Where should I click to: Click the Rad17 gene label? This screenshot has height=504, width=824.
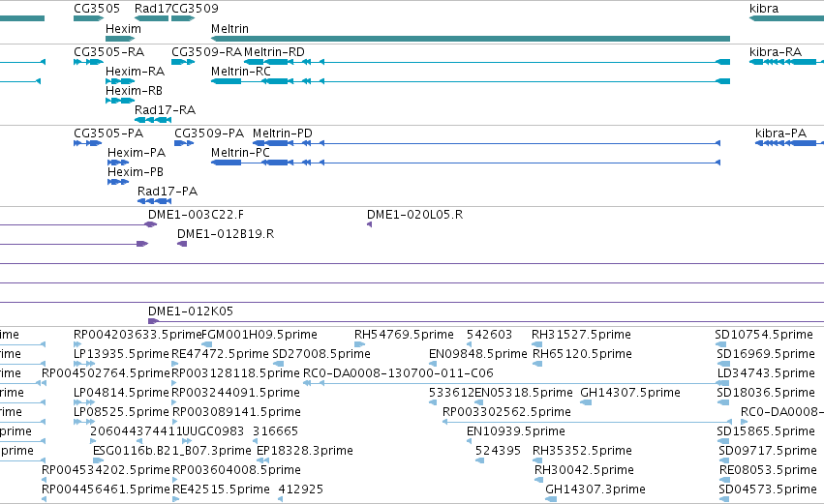point(153,9)
